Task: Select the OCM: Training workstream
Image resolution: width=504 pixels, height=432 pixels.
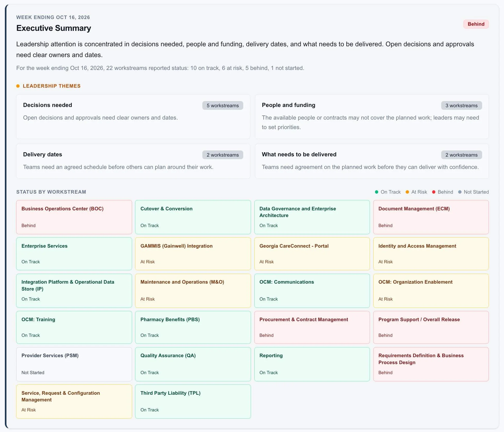Action: (x=74, y=327)
